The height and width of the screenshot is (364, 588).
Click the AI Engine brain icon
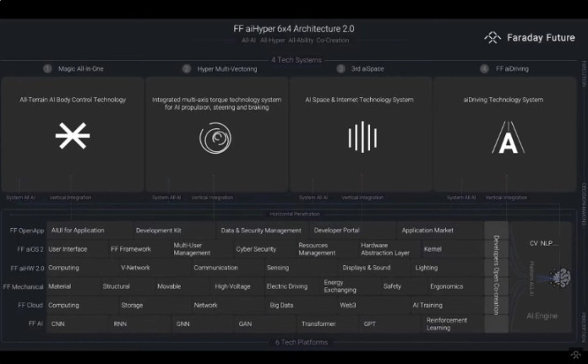(x=560, y=278)
